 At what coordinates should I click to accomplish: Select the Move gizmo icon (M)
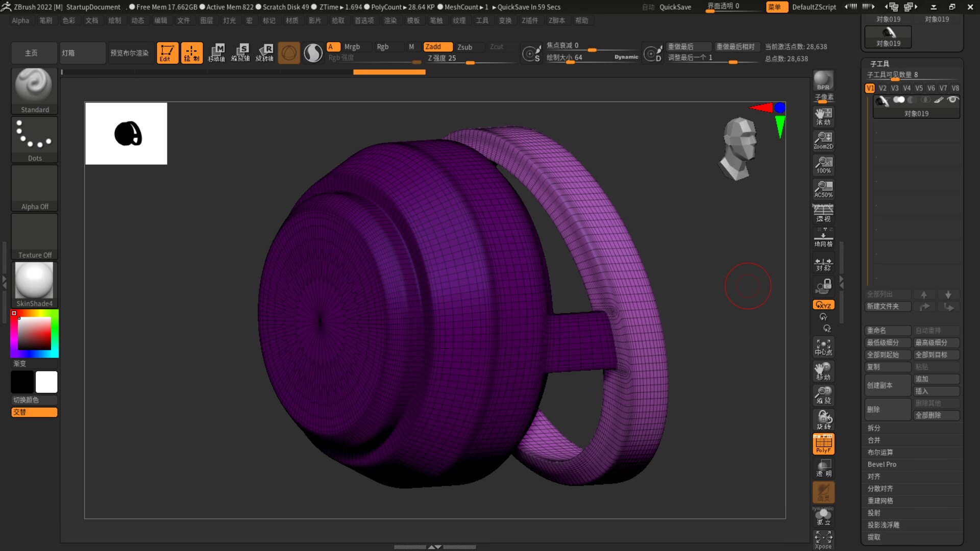point(216,53)
